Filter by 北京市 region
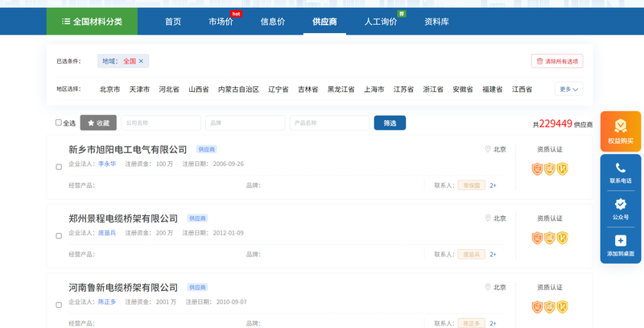Image resolution: width=644 pixels, height=328 pixels. 110,89
